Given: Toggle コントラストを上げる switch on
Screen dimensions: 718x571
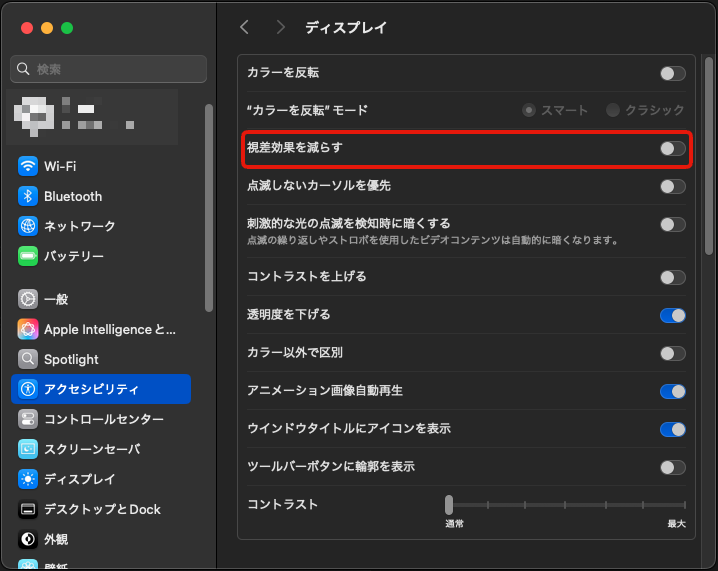Looking at the screenshot, I should pyautogui.click(x=672, y=277).
